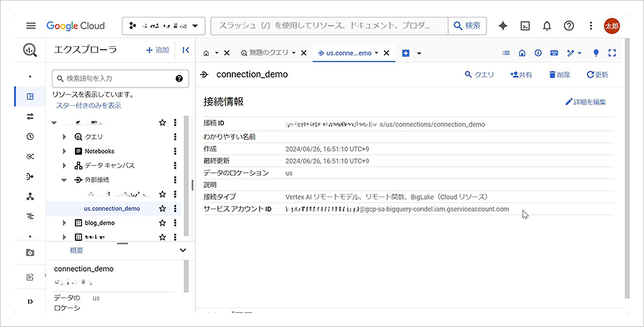This screenshot has width=644, height=327.
Task: Click the スター付きのみを表示 link
Action: [x=88, y=106]
